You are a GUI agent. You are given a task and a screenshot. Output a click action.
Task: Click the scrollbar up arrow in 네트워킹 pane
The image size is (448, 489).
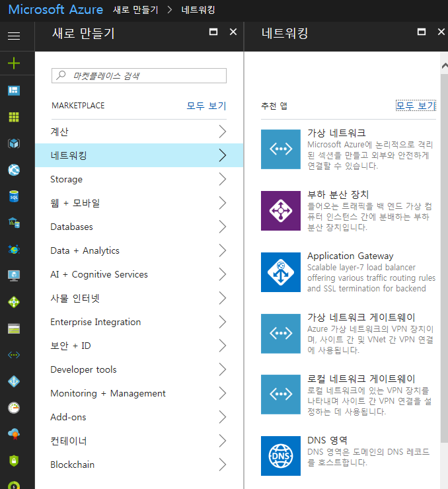(444, 65)
